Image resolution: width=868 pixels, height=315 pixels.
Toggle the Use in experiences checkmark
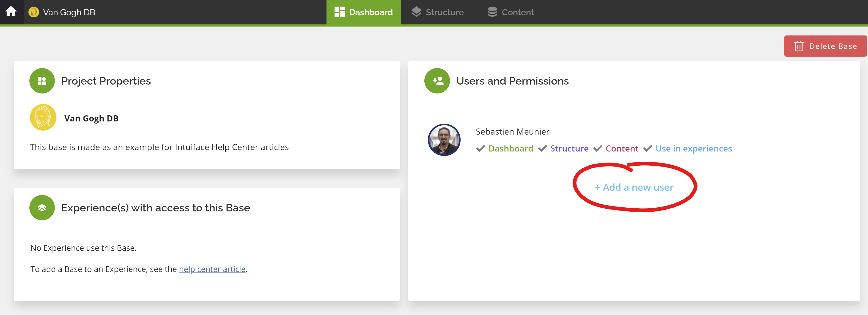click(648, 148)
